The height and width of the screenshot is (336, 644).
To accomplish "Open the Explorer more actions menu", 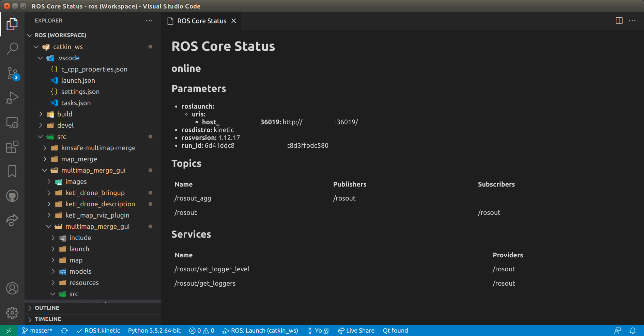I will (x=149, y=21).
